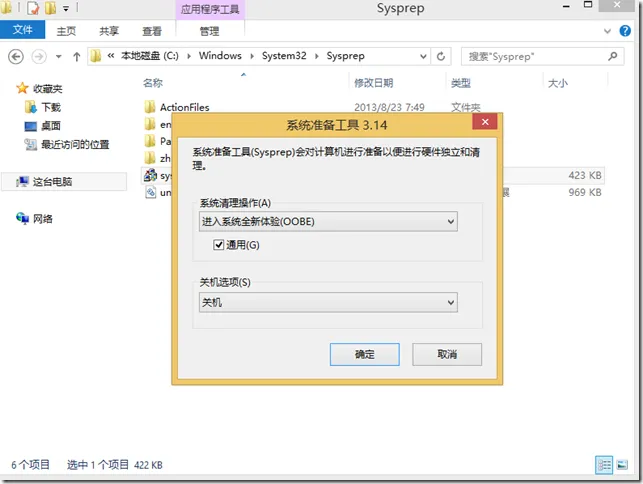Image resolution: width=643 pixels, height=484 pixels.
Task: Switch to the 查看 ribbon tab
Action: [152, 31]
